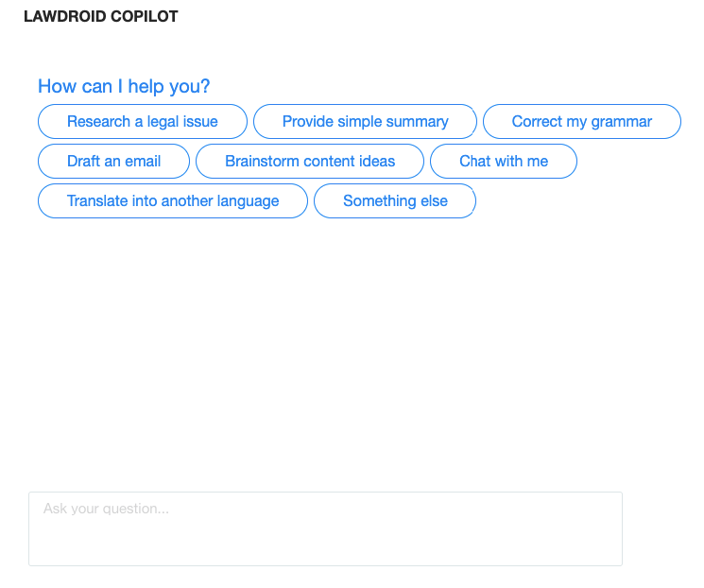Choose the Something else option

click(395, 200)
